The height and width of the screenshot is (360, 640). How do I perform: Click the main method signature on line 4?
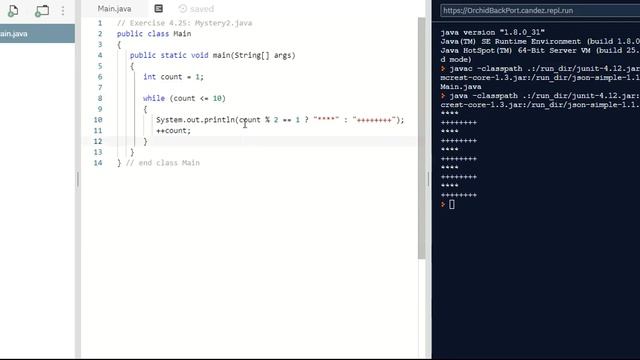click(x=213, y=55)
